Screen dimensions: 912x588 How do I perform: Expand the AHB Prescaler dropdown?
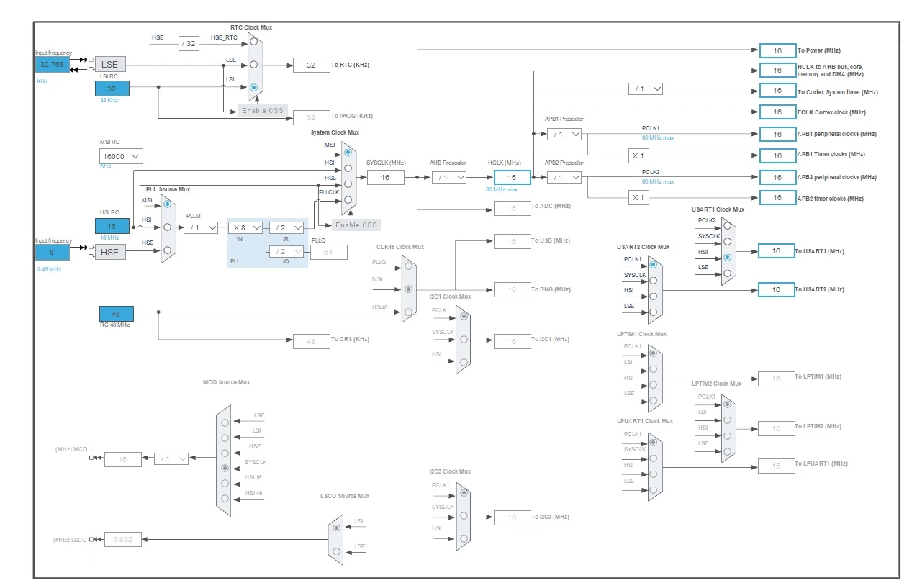449,177
